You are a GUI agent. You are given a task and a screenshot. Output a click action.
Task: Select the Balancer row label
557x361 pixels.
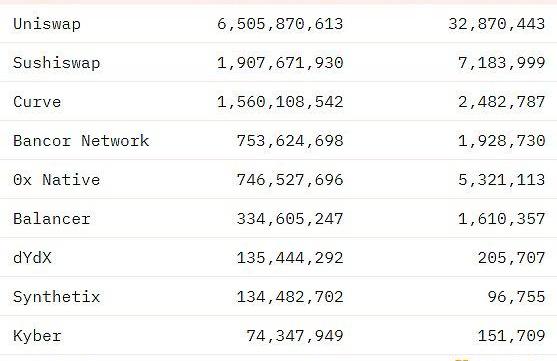click(x=52, y=219)
